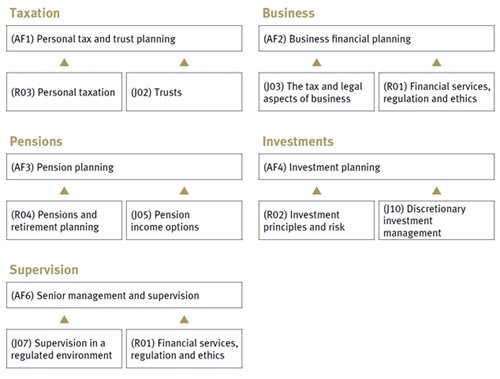
Task: Click the arrow above J02 Trusts box
Action: [184, 62]
